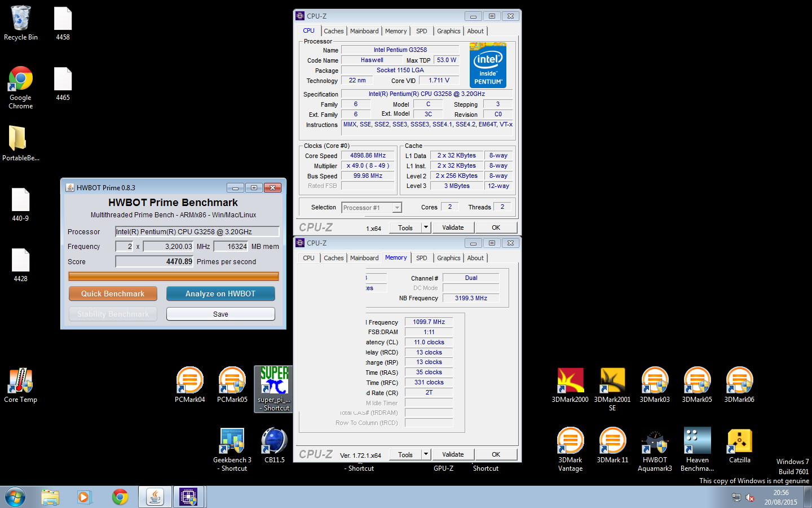
Task: Open Windows Media Player from taskbar
Action: (x=85, y=497)
